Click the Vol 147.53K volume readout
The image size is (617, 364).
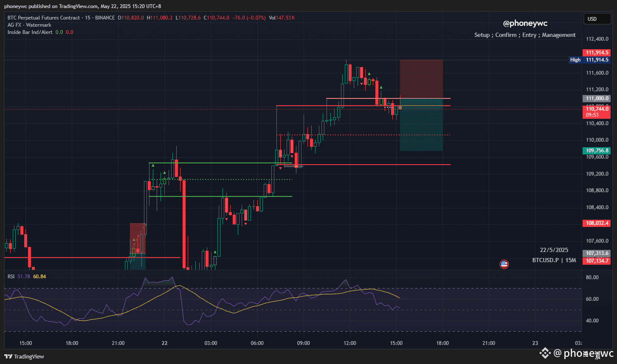pos(282,18)
